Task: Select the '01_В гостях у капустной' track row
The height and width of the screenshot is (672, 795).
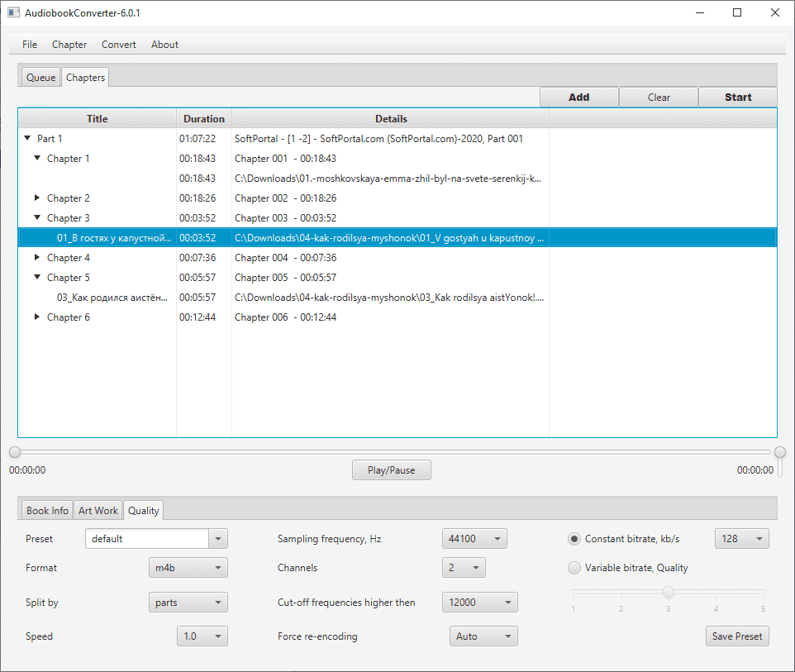Action: click(x=397, y=237)
